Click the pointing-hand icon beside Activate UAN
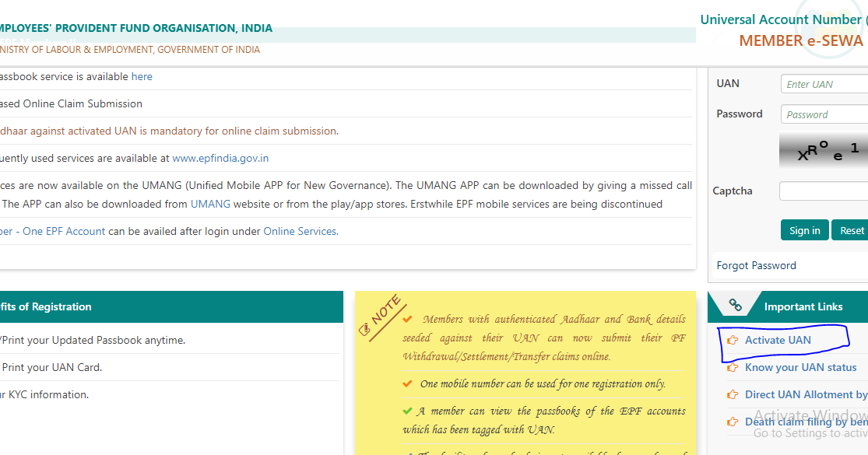Image resolution: width=868 pixels, height=455 pixels. 733,340
